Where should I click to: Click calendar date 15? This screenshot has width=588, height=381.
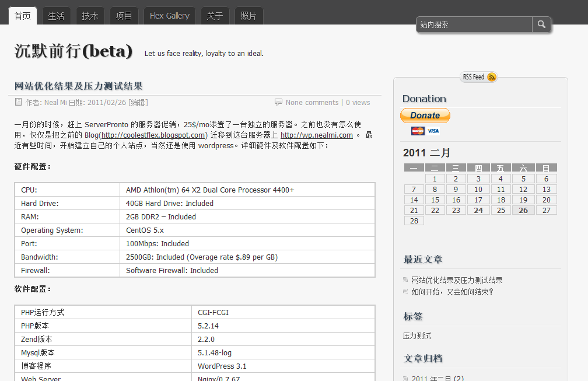pyautogui.click(x=435, y=200)
